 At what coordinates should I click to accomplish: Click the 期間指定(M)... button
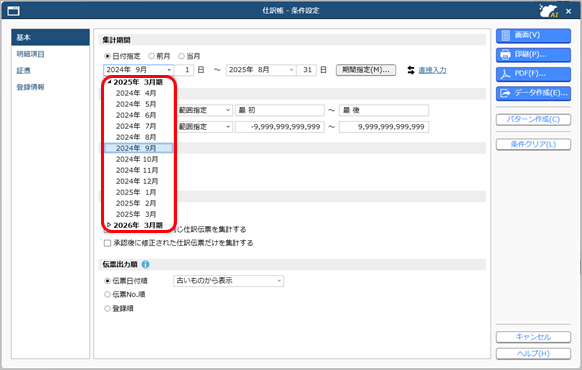(x=366, y=70)
